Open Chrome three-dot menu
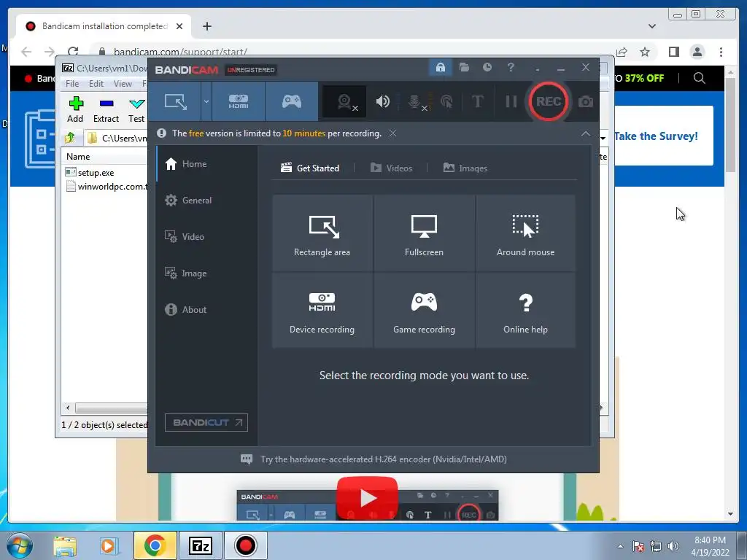The width and height of the screenshot is (747, 560). point(721,52)
